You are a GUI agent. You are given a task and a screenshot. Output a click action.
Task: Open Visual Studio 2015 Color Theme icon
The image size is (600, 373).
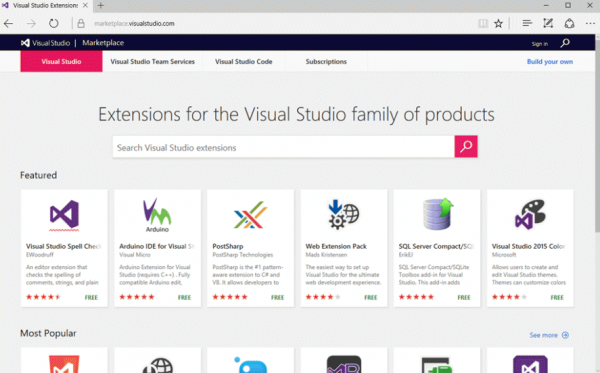tap(530, 214)
